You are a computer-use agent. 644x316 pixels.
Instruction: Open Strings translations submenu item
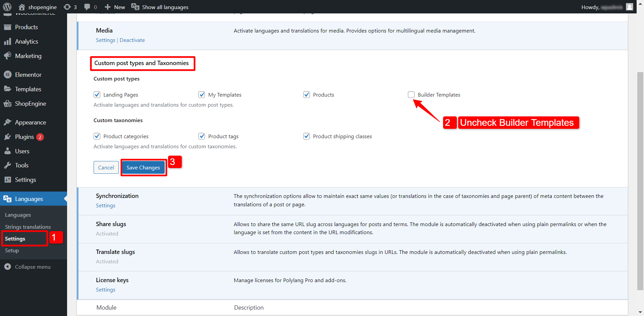pos(28,227)
